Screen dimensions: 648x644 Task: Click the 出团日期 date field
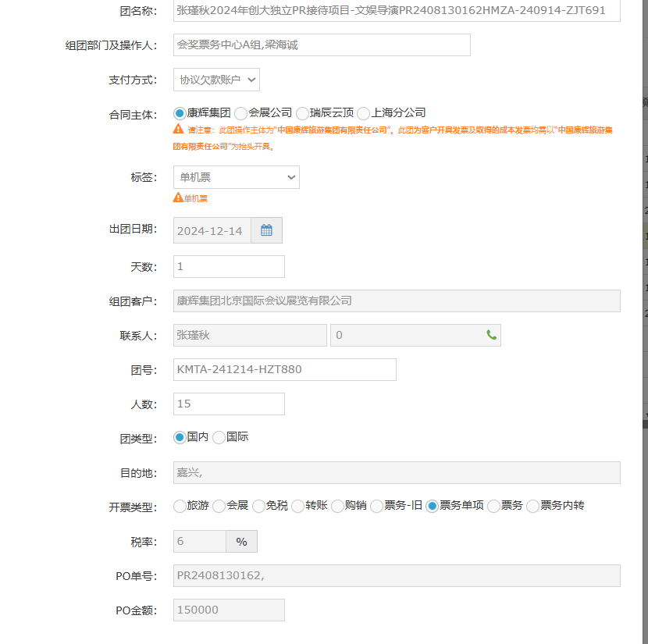212,230
